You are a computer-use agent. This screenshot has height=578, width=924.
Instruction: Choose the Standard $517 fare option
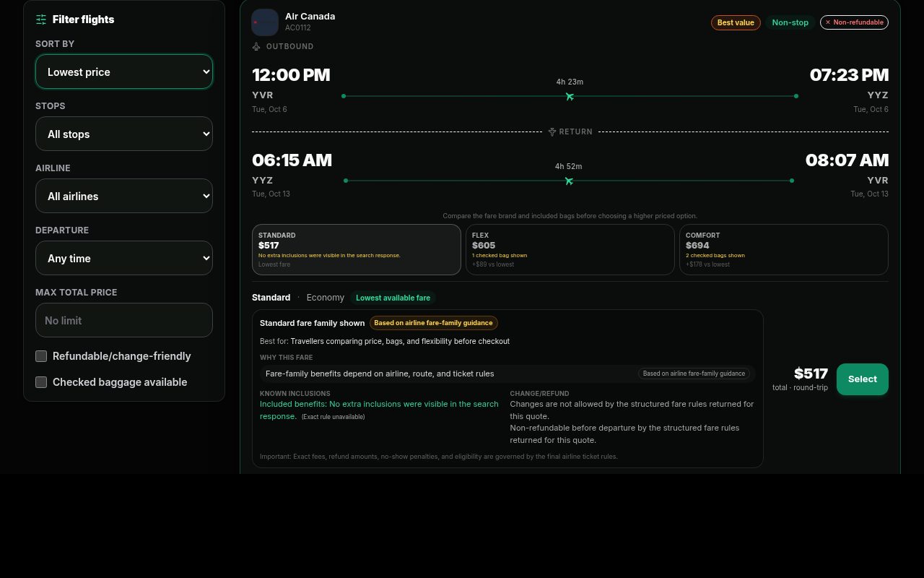click(x=357, y=250)
